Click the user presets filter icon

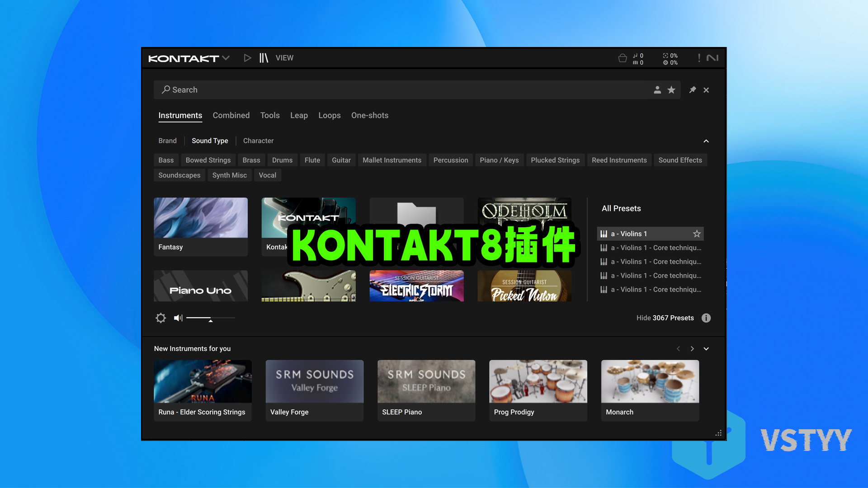(x=657, y=90)
